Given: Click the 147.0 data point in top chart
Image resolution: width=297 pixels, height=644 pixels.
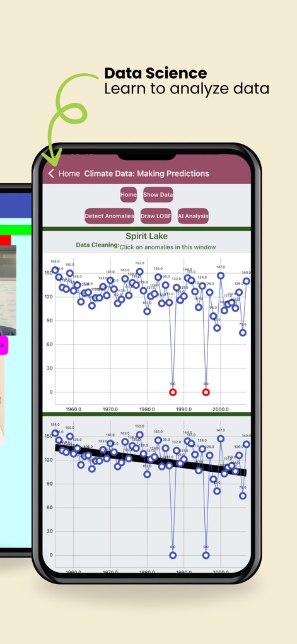Looking at the screenshot, I should pyautogui.click(x=221, y=276).
